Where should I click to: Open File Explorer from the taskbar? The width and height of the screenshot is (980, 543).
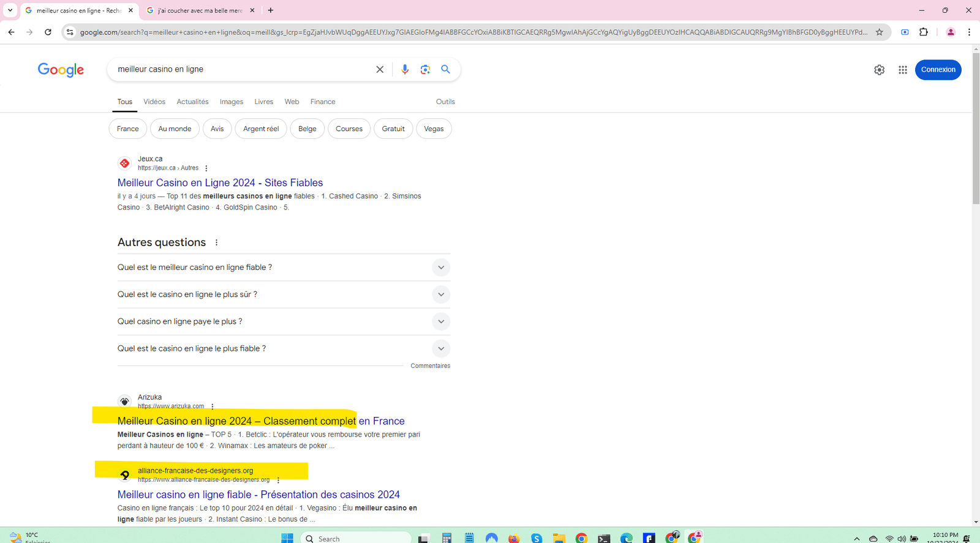click(559, 538)
